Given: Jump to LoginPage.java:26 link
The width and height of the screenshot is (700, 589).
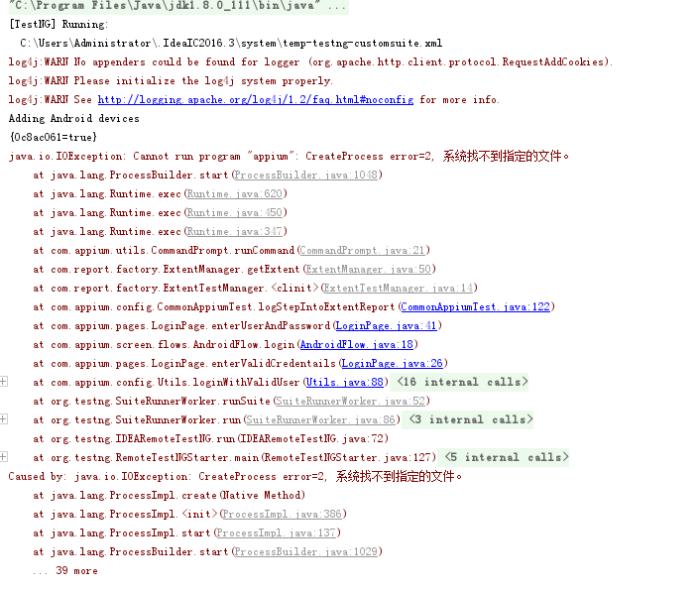Looking at the screenshot, I should tap(393, 364).
